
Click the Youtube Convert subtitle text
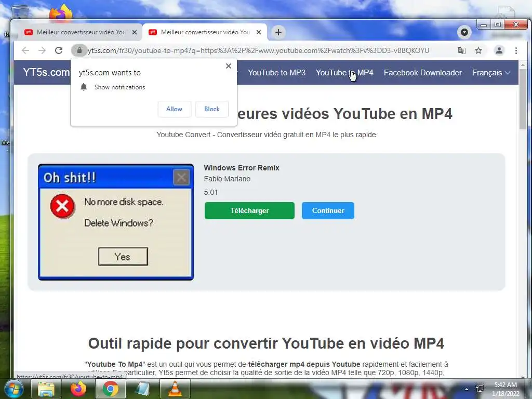click(266, 135)
